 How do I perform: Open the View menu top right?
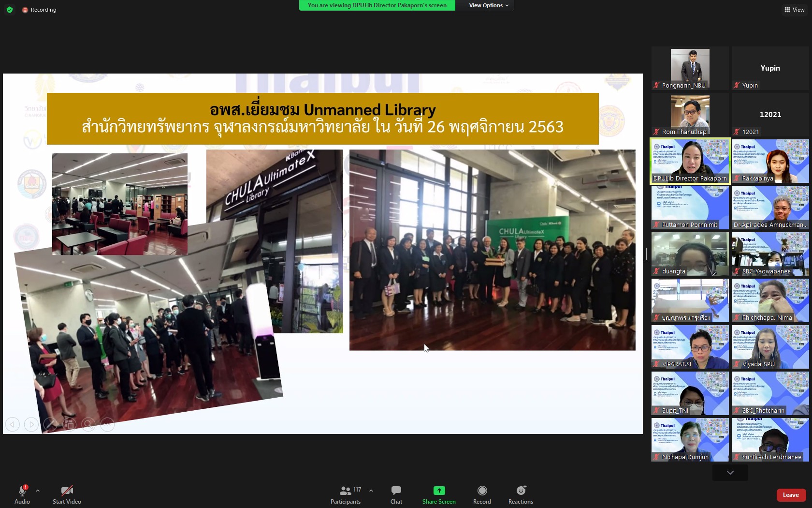point(794,10)
